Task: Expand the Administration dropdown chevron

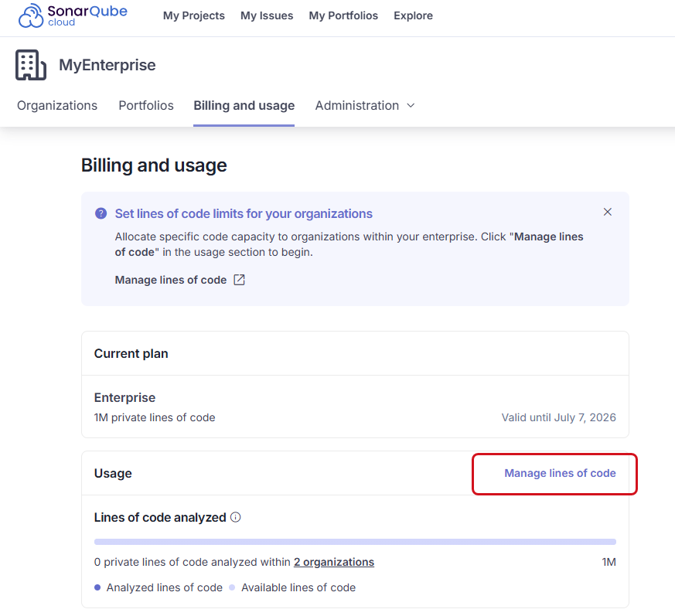Action: [x=411, y=105]
